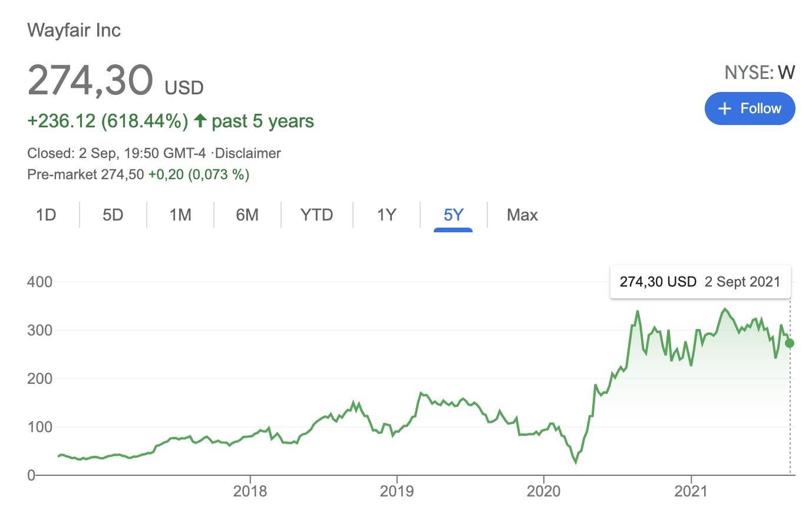Click the Wayfair Inc title
The image size is (812, 513).
[74, 30]
